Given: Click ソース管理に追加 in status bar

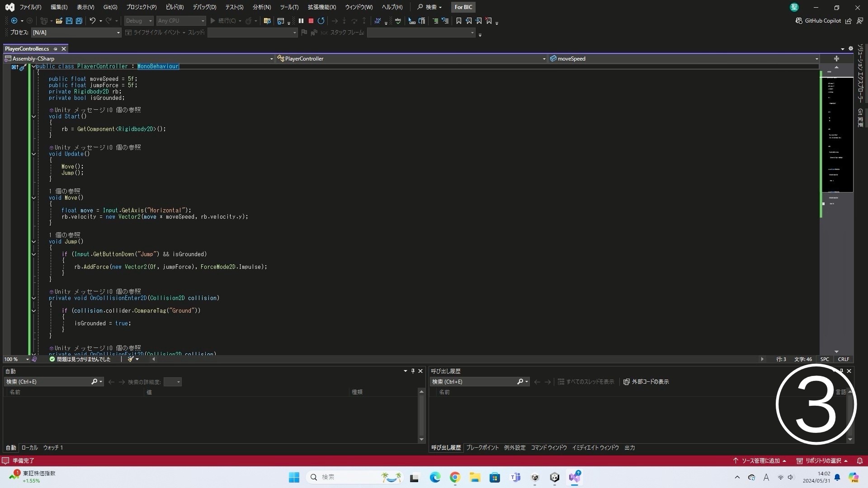Looking at the screenshot, I should point(760,461).
